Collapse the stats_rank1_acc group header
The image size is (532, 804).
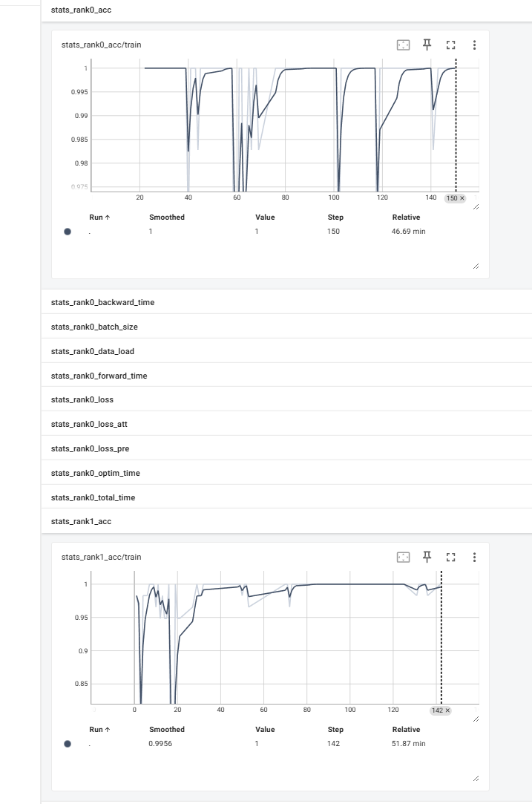(x=82, y=522)
